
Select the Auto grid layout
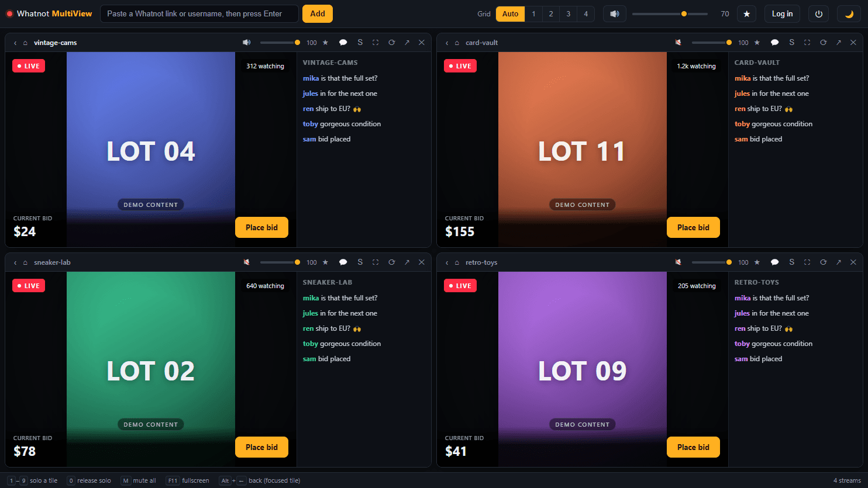[510, 14]
